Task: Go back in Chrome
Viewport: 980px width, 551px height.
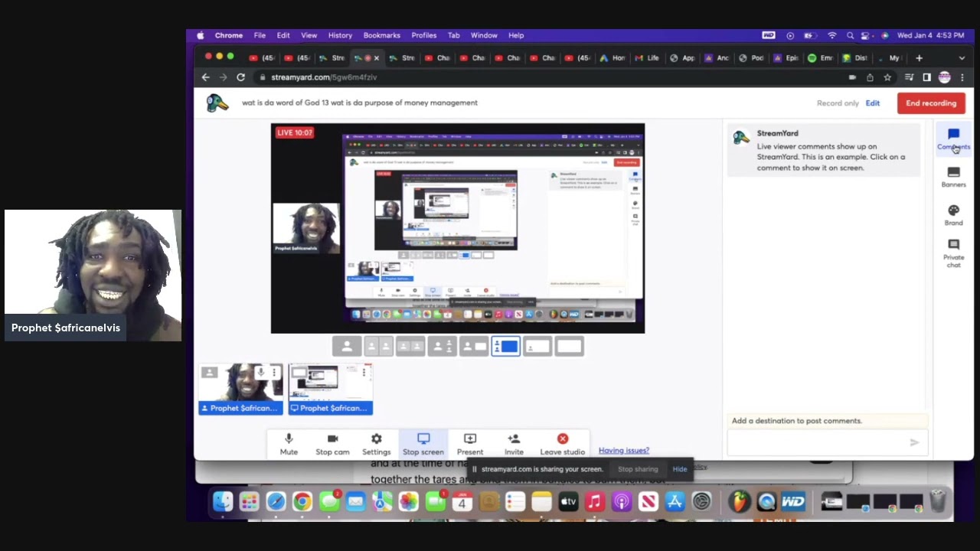Action: coord(205,77)
